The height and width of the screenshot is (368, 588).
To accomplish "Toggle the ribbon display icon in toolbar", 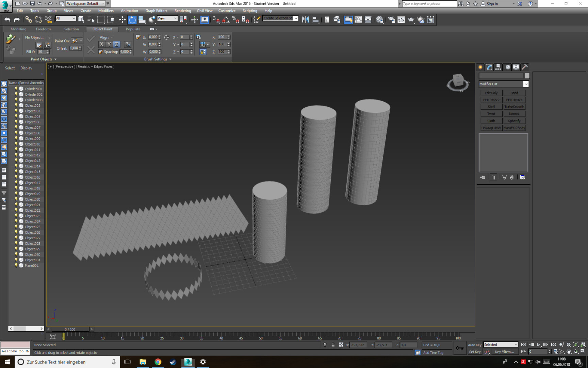I will point(348,20).
